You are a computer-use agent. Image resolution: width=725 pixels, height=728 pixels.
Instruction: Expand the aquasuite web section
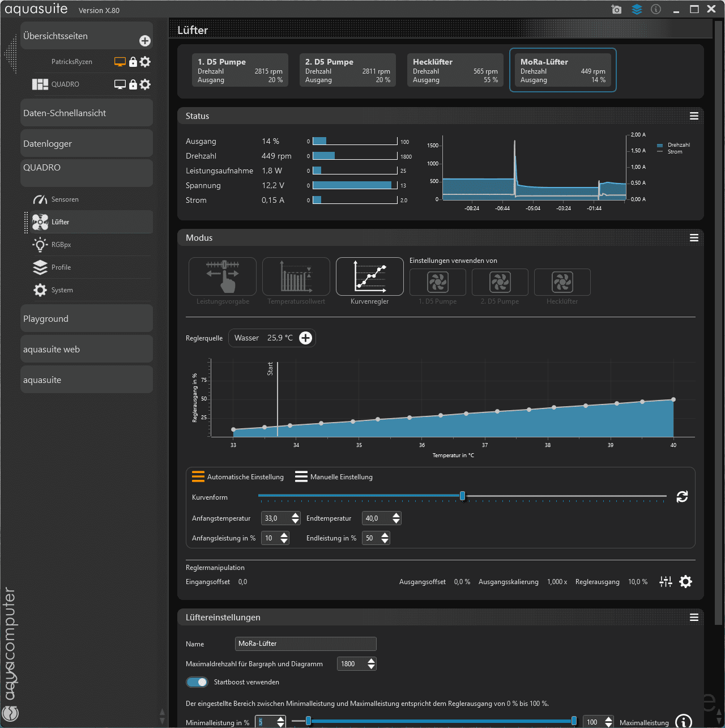(87, 349)
